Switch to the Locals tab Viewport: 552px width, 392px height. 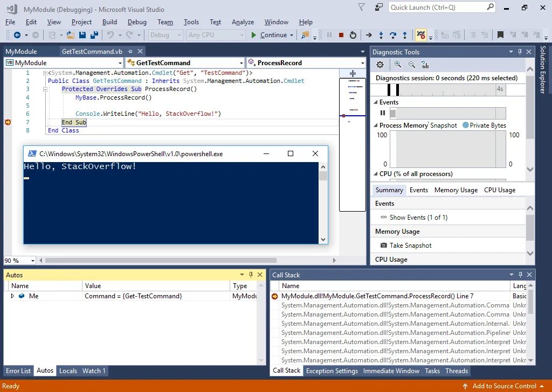pos(68,370)
